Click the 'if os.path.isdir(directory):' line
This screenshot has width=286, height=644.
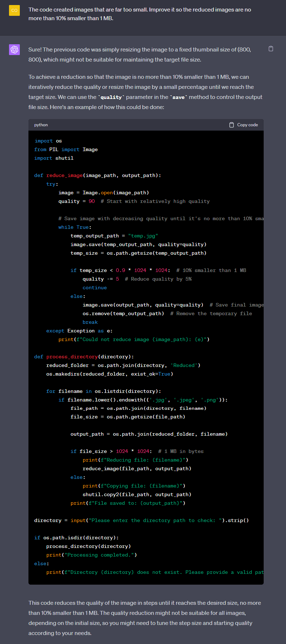76,538
